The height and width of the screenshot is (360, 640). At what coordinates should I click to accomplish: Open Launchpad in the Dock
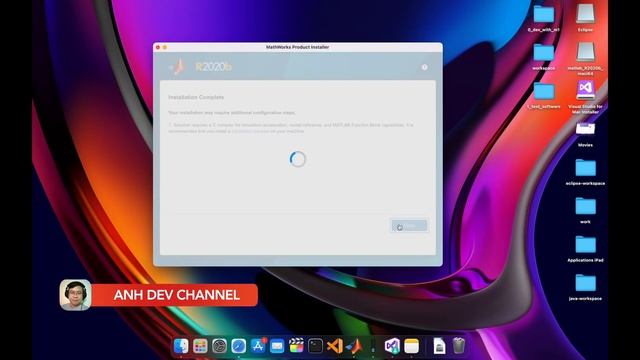click(200, 346)
